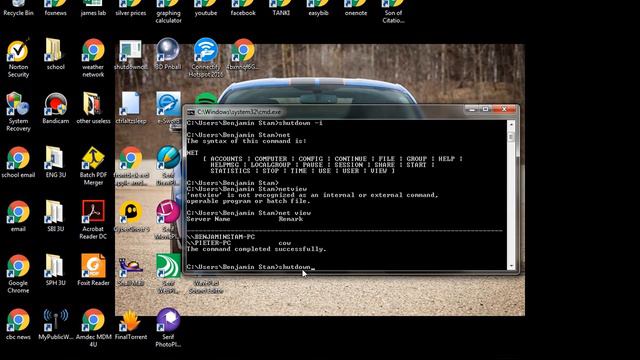Open the easybib shortcut
This screenshot has width=640, height=360.
coord(318,8)
